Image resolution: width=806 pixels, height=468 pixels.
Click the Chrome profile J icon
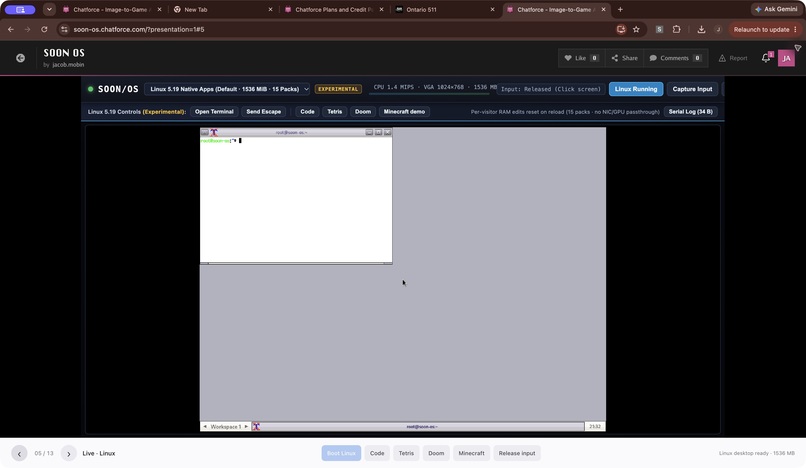(x=718, y=29)
